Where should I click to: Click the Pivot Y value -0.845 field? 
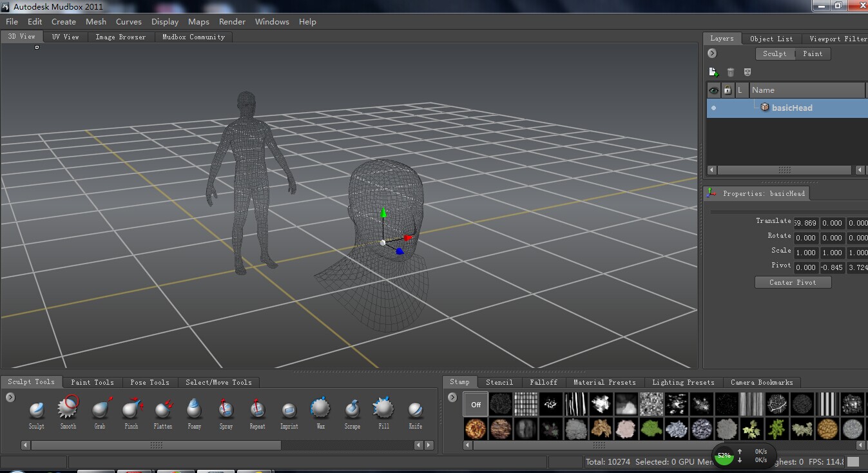832,267
